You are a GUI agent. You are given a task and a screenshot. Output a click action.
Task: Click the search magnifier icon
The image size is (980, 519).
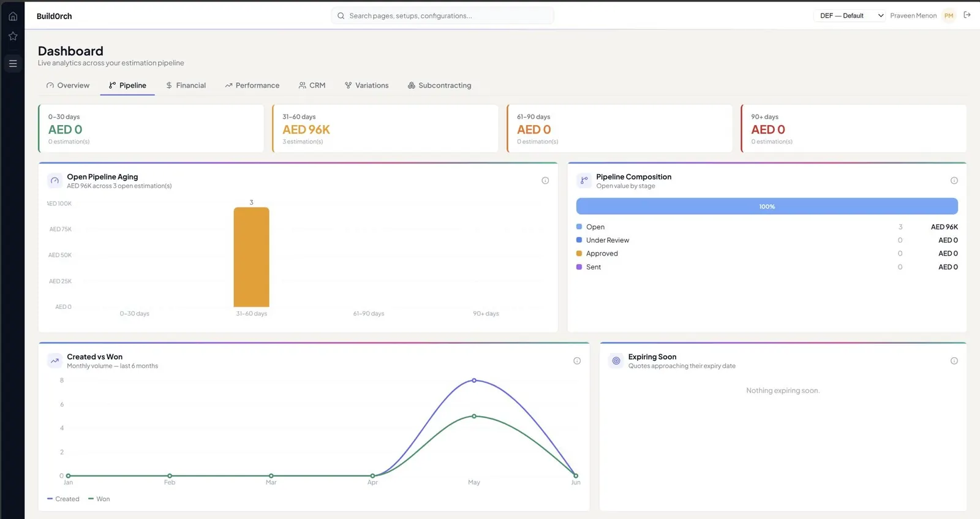341,16
